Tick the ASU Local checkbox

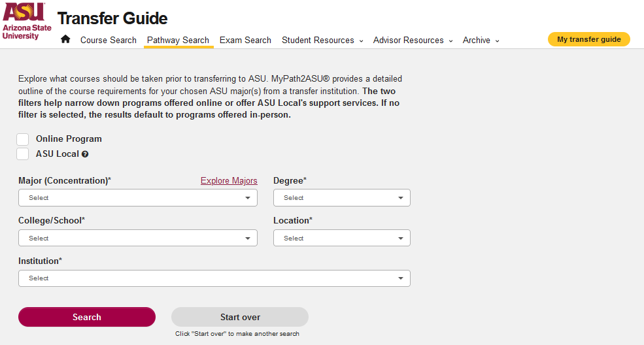tap(23, 154)
